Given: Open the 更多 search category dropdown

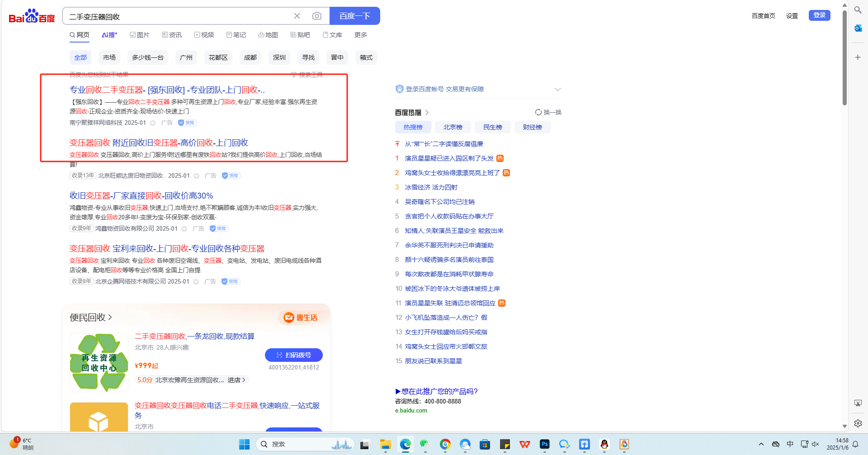Looking at the screenshot, I should coord(360,35).
